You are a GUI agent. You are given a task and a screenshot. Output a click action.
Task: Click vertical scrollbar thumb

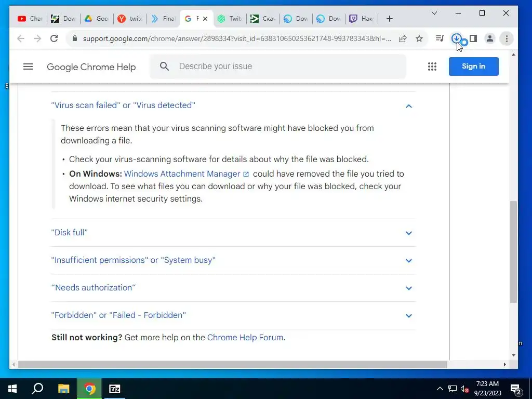pyautogui.click(x=514, y=252)
